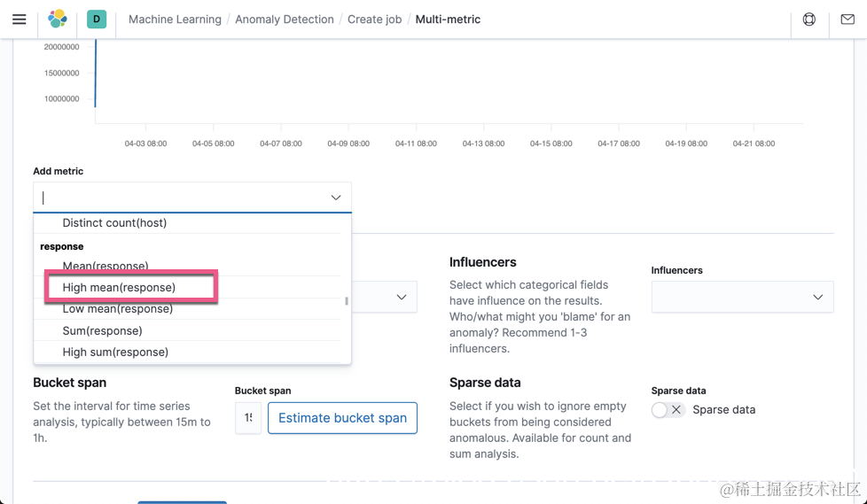Click the Bucket span input field
The width and height of the screenshot is (867, 504).
coord(248,418)
